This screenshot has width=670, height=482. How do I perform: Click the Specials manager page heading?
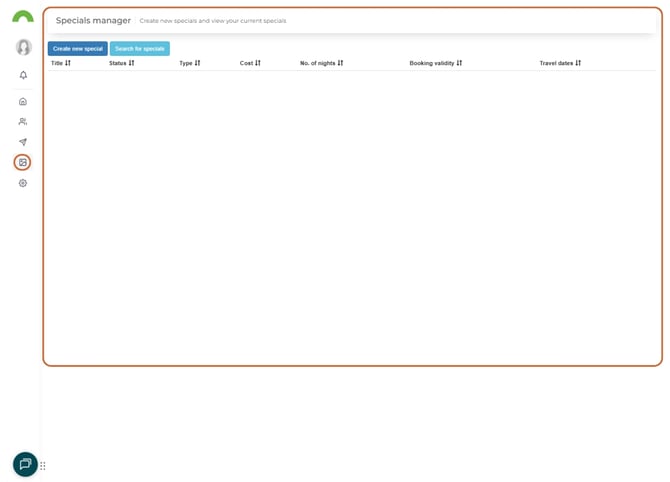(x=93, y=20)
